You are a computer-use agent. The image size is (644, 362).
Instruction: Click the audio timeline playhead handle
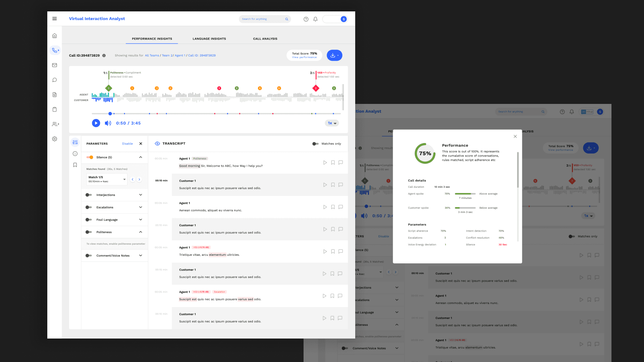(x=110, y=114)
